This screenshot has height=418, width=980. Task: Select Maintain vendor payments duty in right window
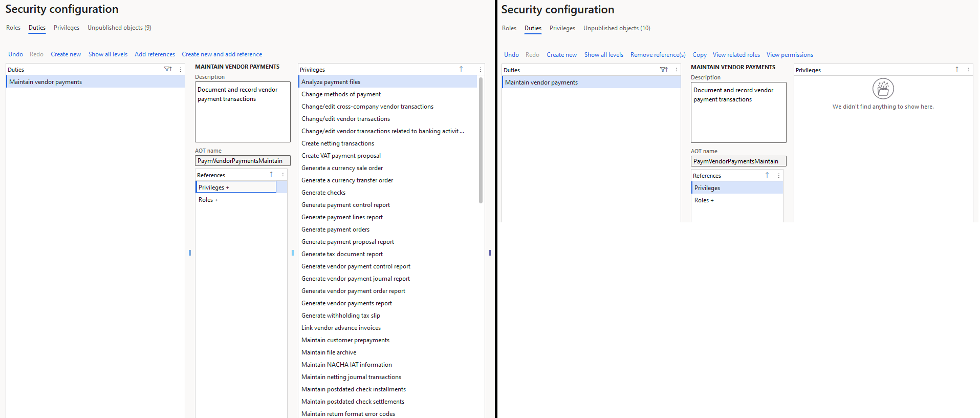click(x=591, y=82)
